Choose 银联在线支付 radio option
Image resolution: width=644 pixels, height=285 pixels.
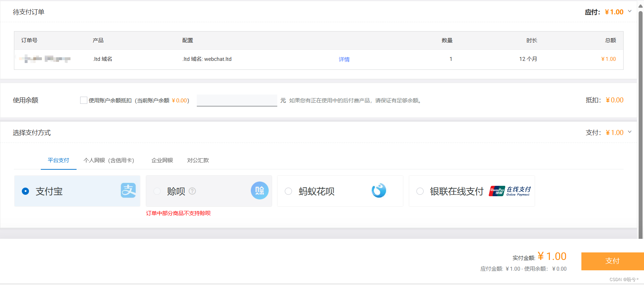(x=420, y=191)
